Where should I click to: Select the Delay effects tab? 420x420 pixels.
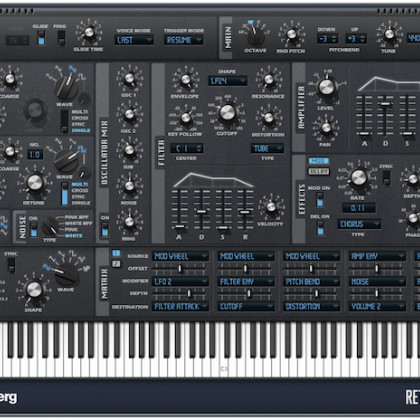[x=319, y=171]
